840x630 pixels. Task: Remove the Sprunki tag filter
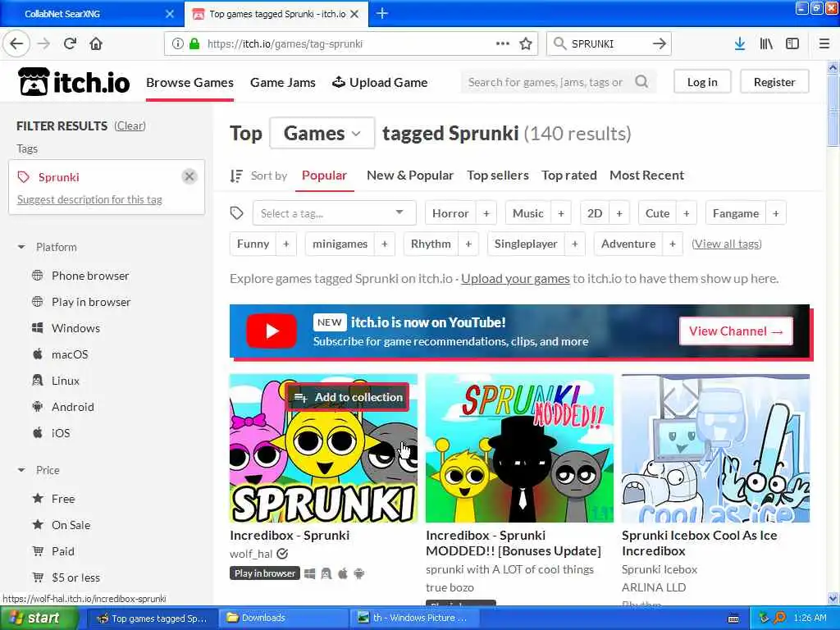click(x=189, y=177)
